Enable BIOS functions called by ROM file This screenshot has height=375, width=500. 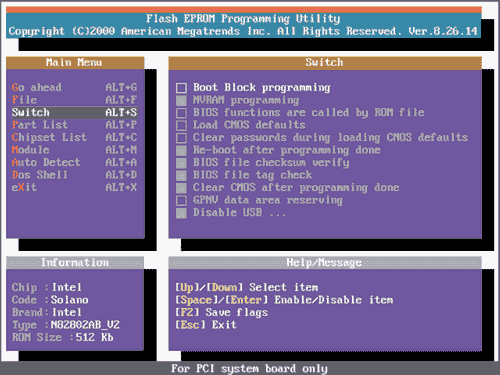coord(181,113)
